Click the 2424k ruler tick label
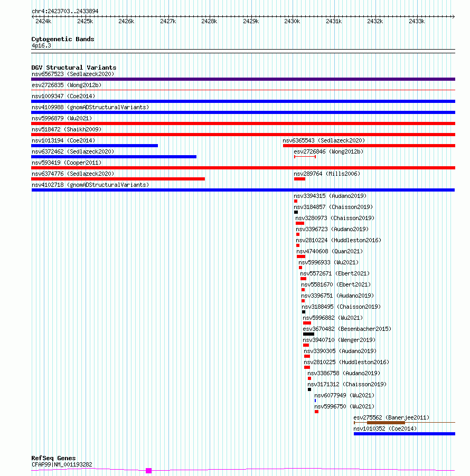 (x=43, y=21)
